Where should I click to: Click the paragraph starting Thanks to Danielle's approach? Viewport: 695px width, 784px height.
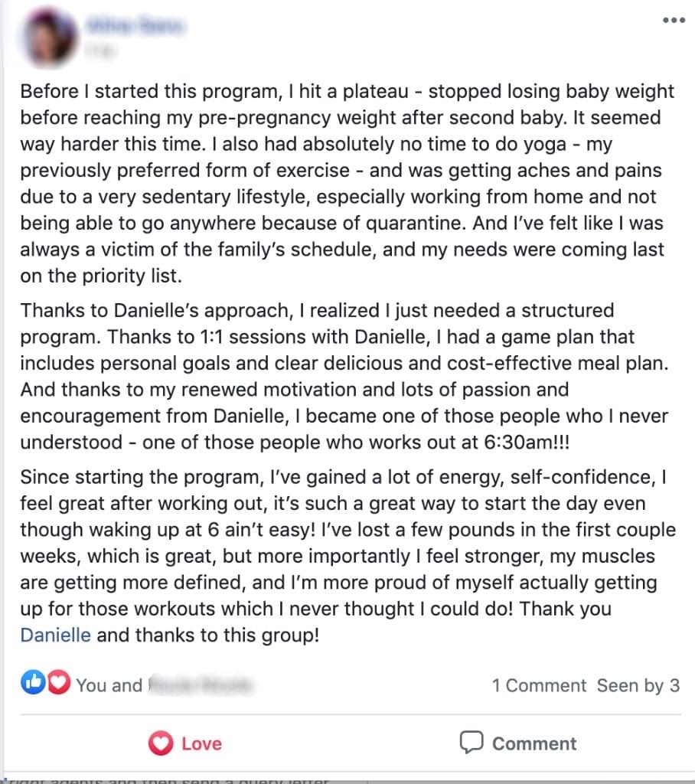click(x=345, y=376)
